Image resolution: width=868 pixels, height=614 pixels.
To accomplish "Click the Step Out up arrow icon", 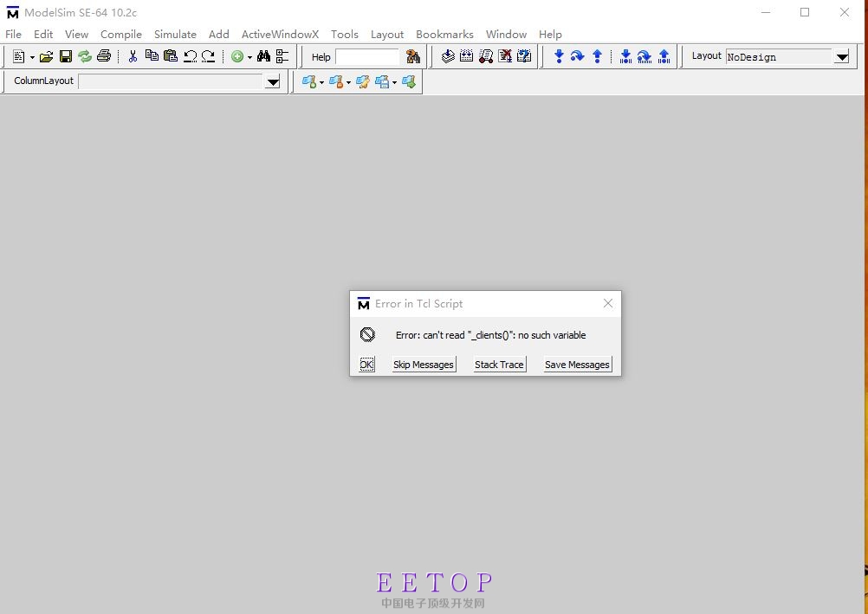I will pyautogui.click(x=598, y=56).
